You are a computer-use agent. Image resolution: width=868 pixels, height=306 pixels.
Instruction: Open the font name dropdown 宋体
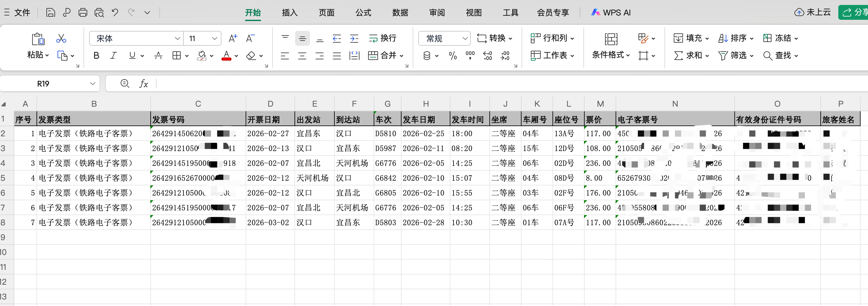tap(136, 38)
